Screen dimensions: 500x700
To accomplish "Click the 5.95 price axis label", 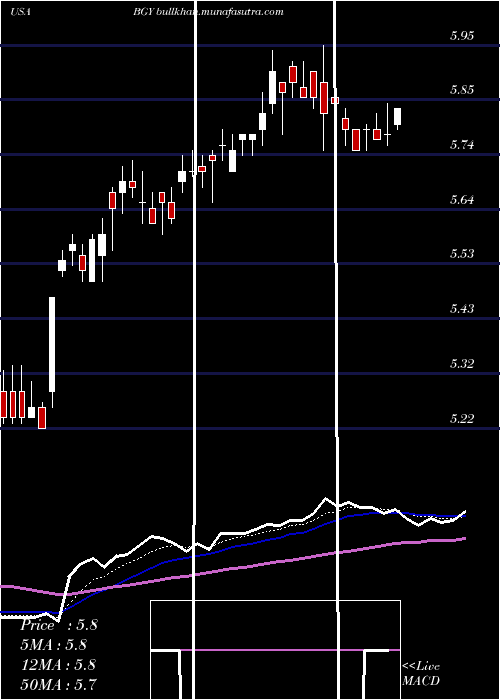I will [462, 35].
